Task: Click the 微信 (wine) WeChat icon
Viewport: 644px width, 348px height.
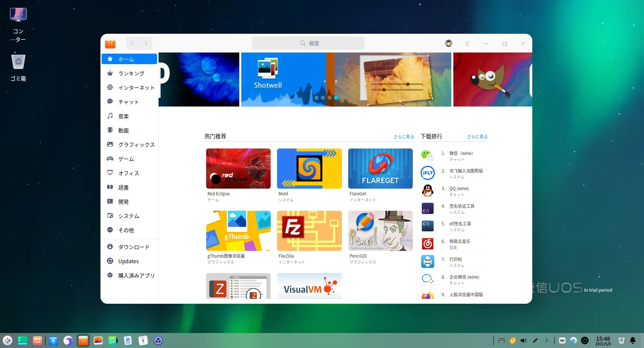Action: pyautogui.click(x=427, y=155)
